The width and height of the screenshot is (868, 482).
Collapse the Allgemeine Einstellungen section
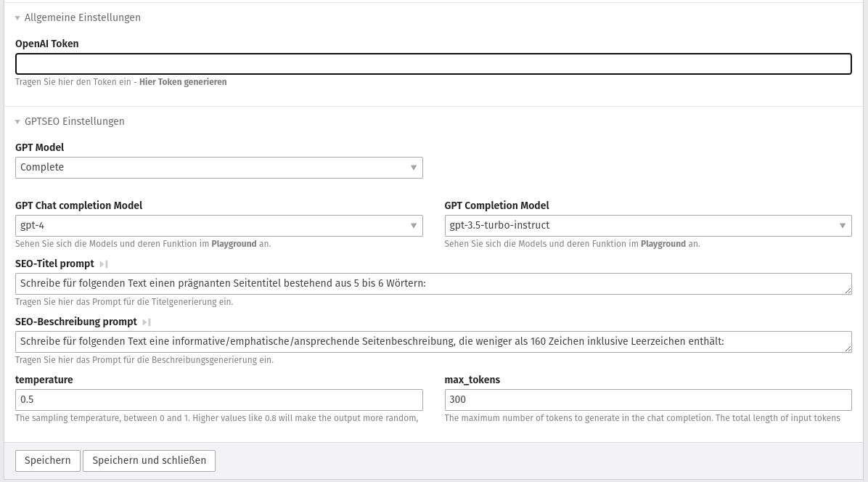(x=78, y=17)
